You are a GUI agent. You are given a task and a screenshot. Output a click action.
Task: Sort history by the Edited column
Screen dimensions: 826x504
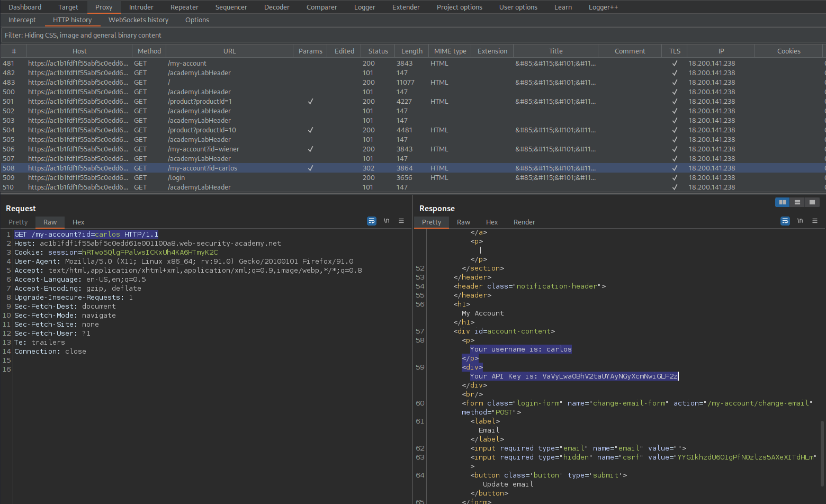345,51
